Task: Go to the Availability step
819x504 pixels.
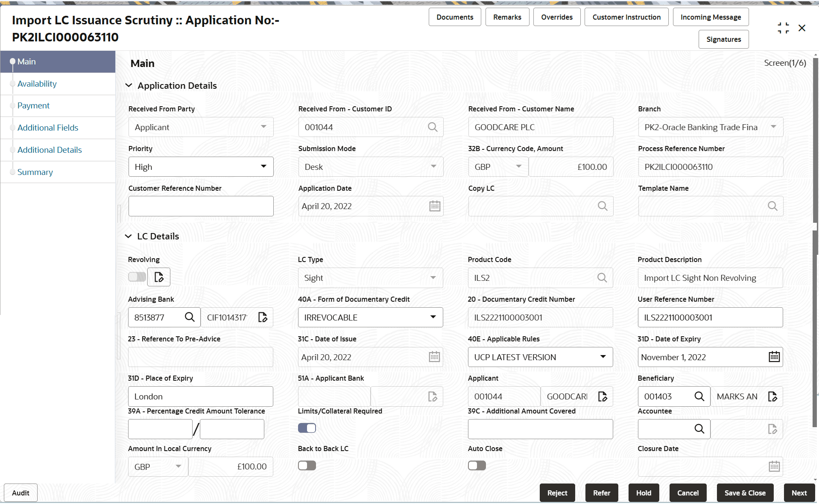Action: click(x=37, y=84)
